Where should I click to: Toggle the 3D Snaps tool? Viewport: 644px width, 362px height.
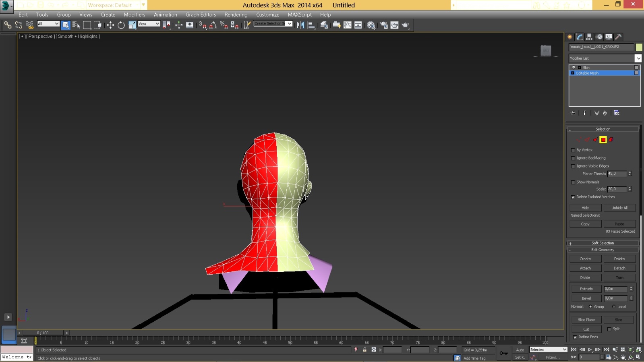[203, 25]
